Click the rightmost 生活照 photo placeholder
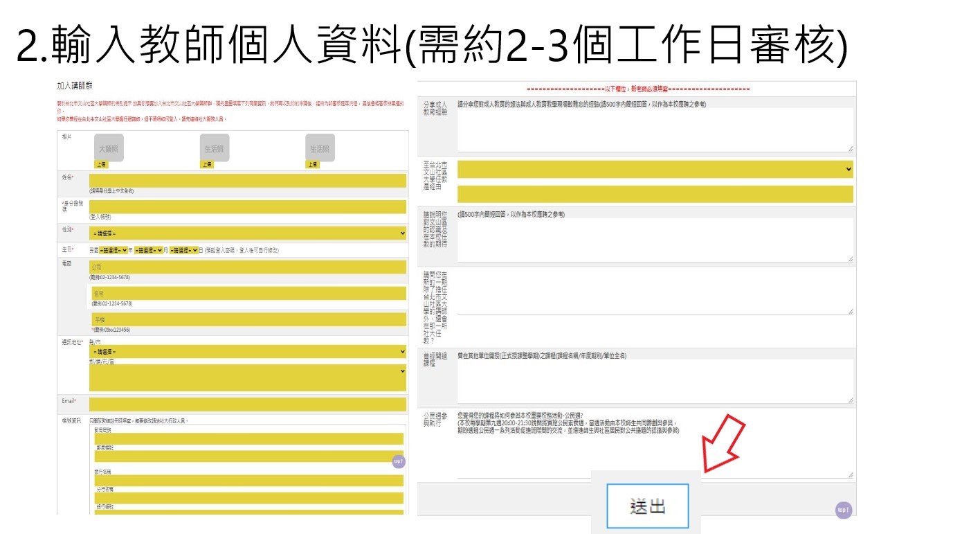This screenshot has width=980, height=534. (x=320, y=148)
